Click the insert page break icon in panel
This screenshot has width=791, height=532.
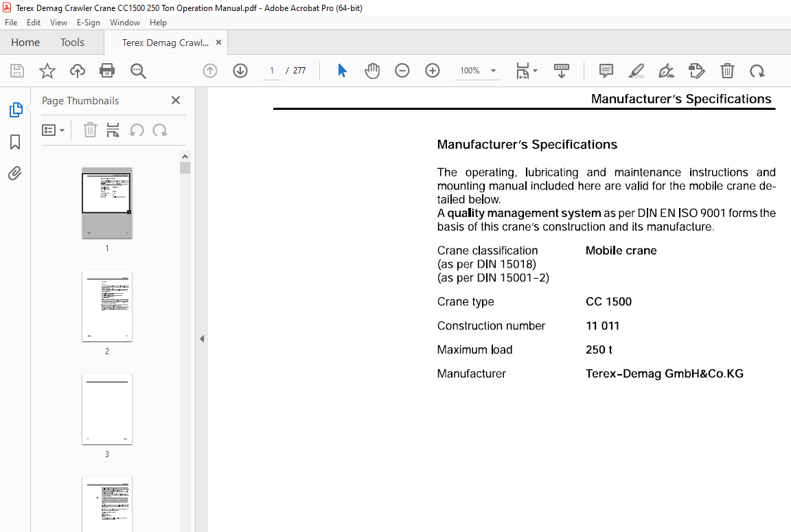[113, 130]
